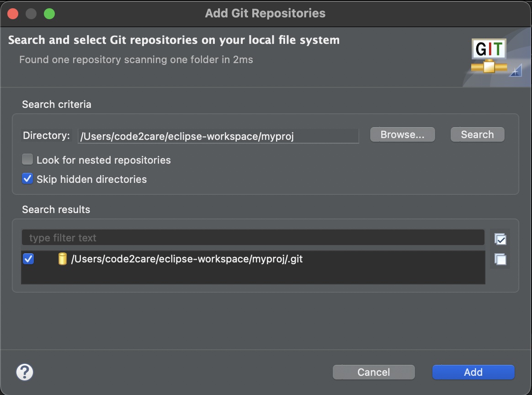Click the Directory: label
The width and height of the screenshot is (532, 395).
tap(47, 135)
